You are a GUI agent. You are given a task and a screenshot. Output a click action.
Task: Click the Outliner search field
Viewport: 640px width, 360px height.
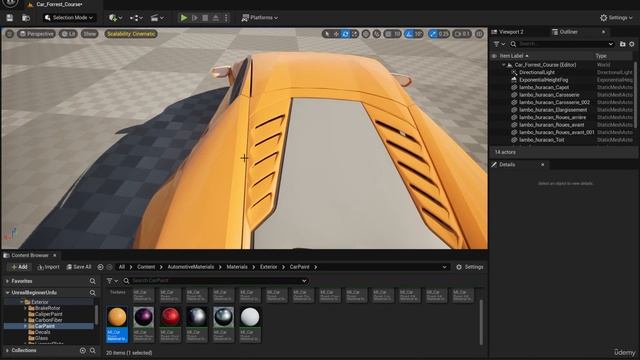point(562,44)
